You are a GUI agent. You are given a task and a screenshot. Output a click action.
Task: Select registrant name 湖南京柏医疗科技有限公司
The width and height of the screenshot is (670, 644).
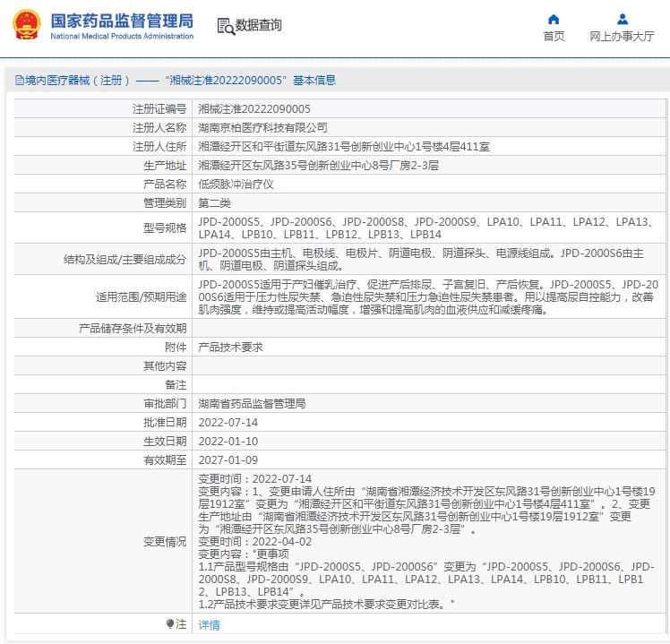click(x=262, y=128)
